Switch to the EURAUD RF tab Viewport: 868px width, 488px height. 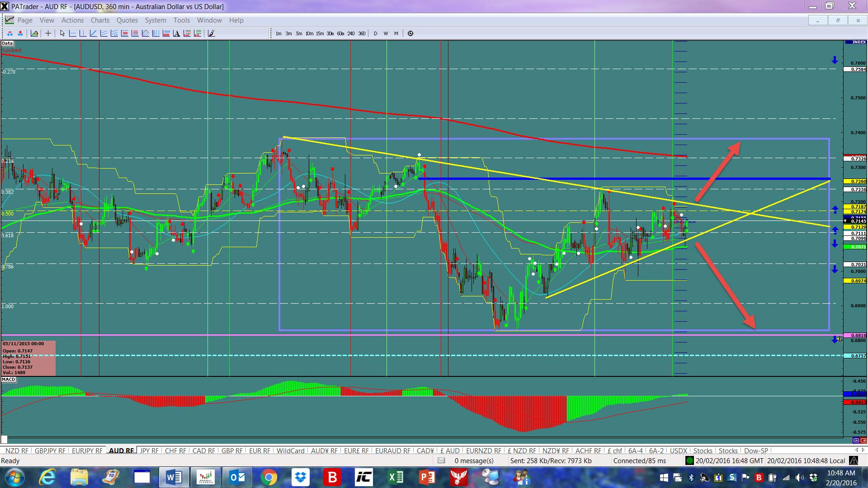coord(392,450)
